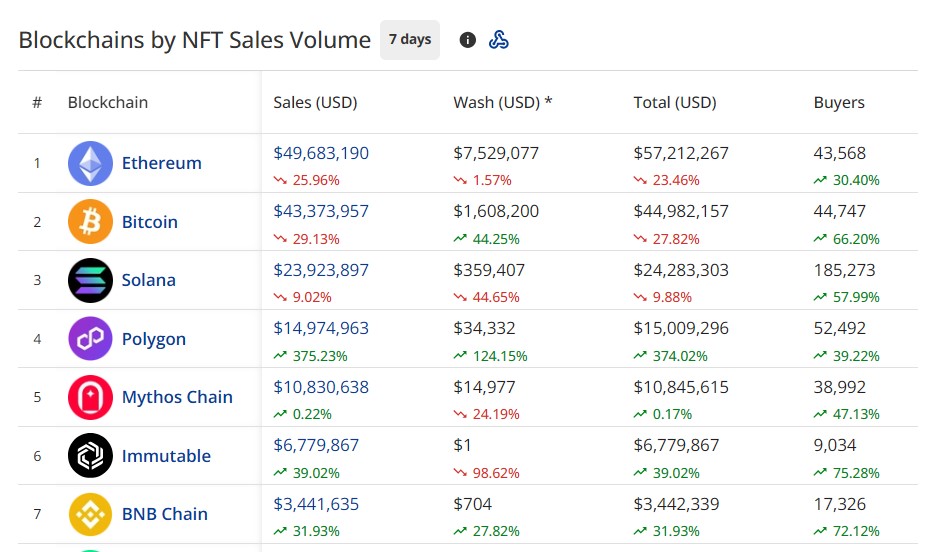The height and width of the screenshot is (552, 925).
Task: Open the info icon beside 7 days
Action: point(467,40)
